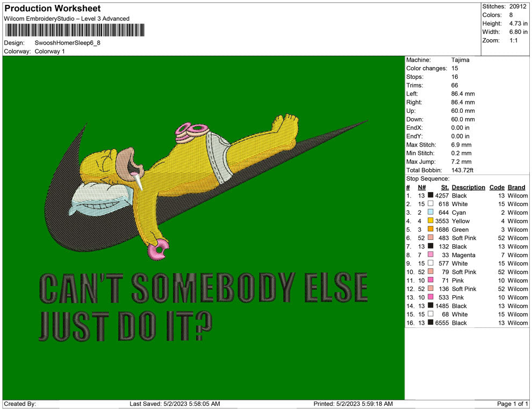
Task: Click the Trims value 66
Action: 455,85
